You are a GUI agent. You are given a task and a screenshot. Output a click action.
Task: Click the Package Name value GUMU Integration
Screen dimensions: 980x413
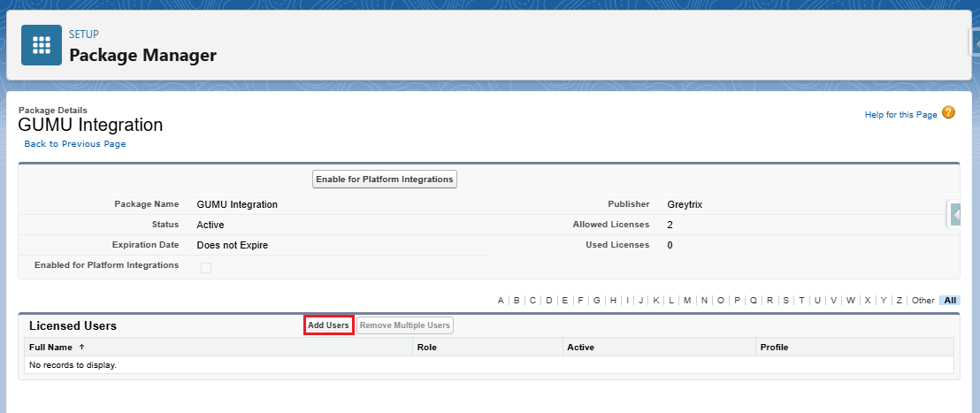(237, 204)
